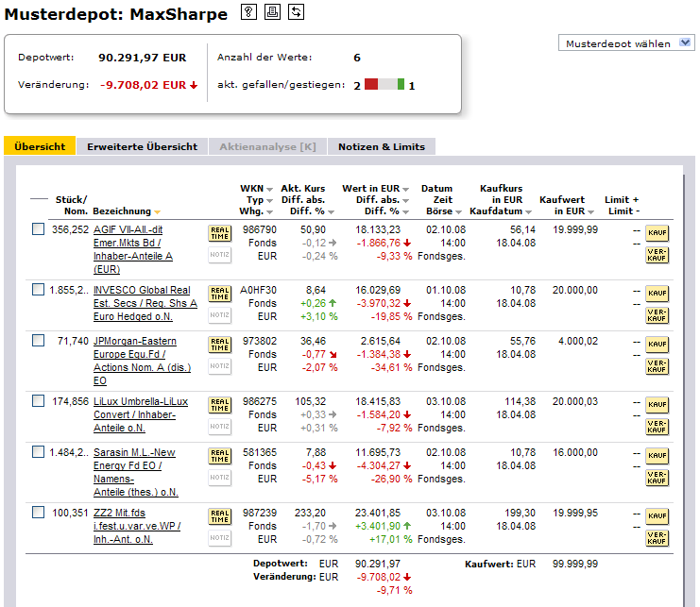Click Verkauf icon for LiLux Umbrella
This screenshot has height=607, width=700.
(657, 426)
